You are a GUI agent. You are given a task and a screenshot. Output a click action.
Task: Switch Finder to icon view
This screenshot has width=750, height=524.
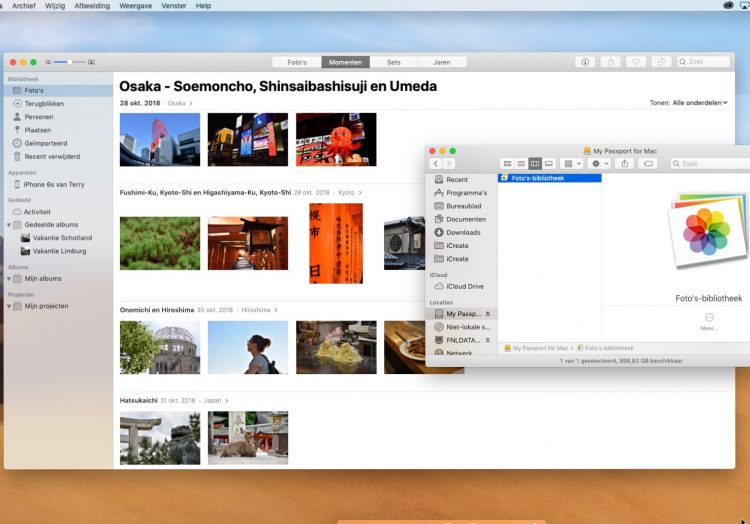click(x=508, y=163)
